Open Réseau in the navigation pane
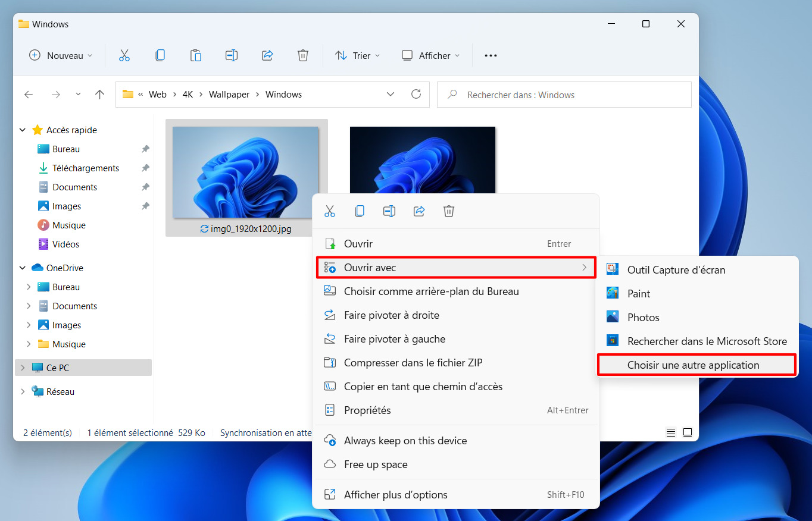 [61, 392]
